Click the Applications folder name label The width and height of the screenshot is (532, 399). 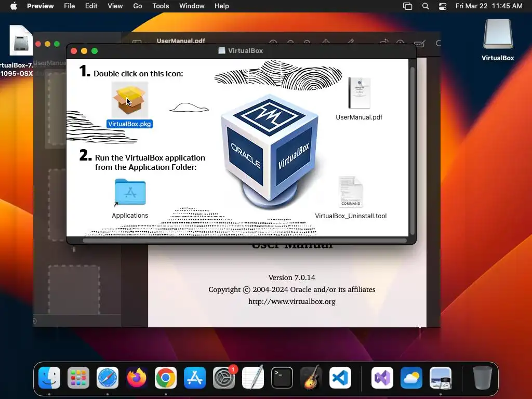(130, 216)
